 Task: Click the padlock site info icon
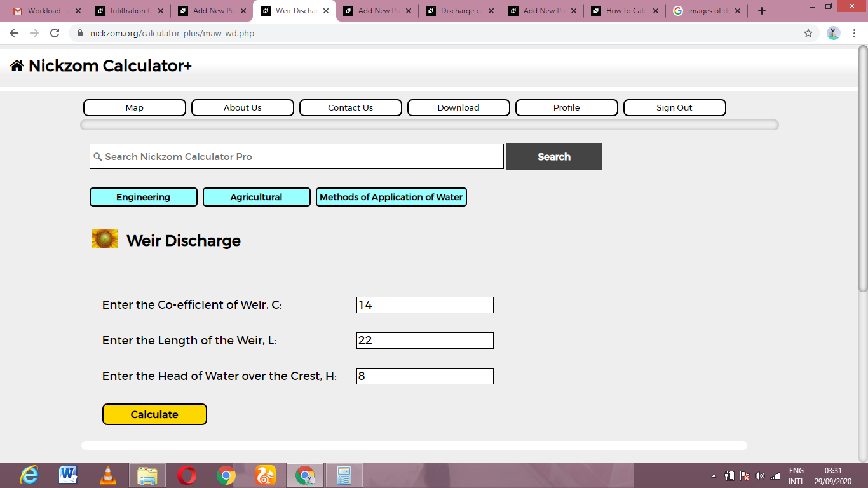click(79, 33)
